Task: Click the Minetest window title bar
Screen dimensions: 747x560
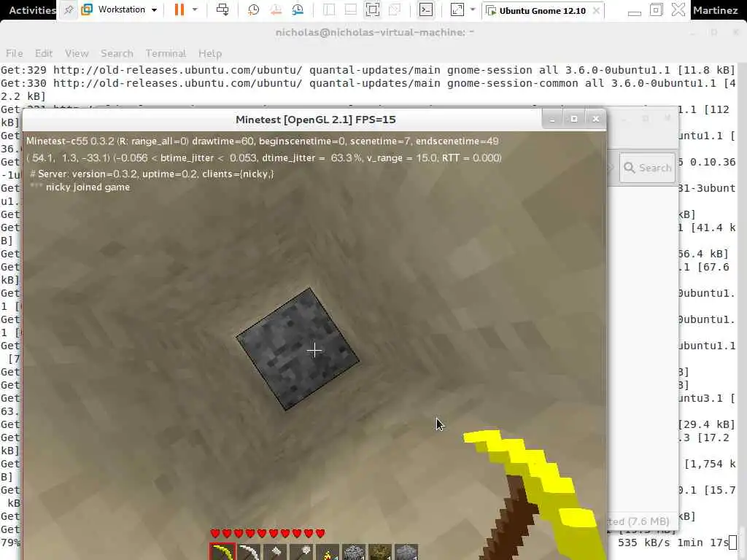Action: 315,120
